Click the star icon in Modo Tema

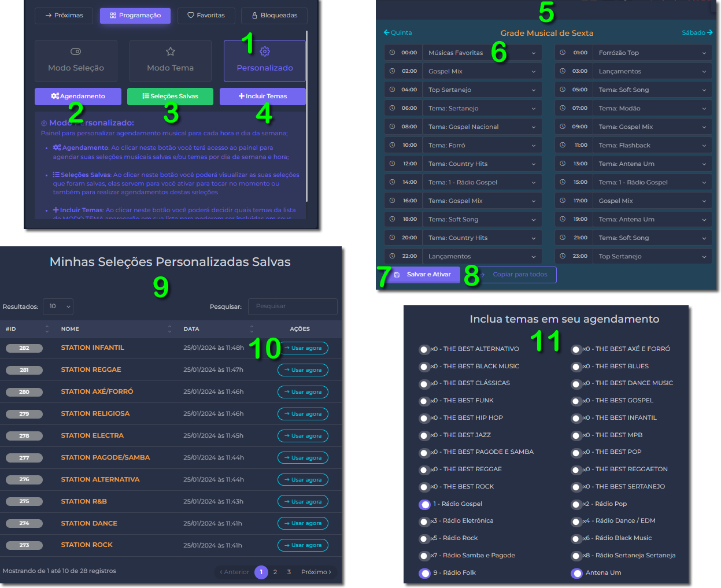point(171,51)
